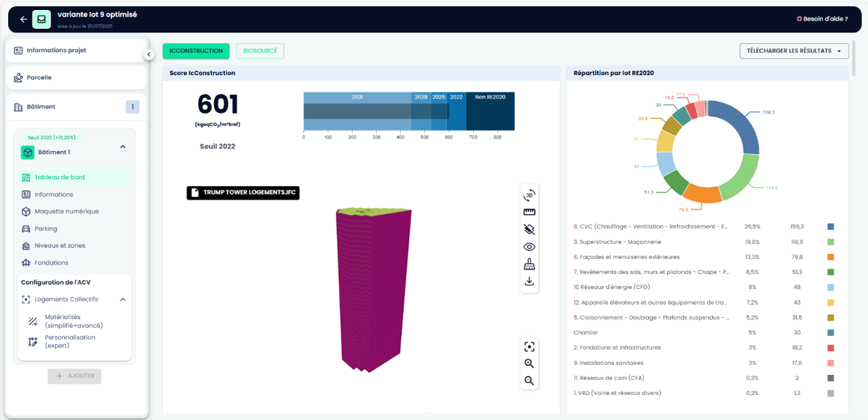This screenshot has height=420, width=868.
Task: Click the broom clear tool icon
Action: point(529,264)
